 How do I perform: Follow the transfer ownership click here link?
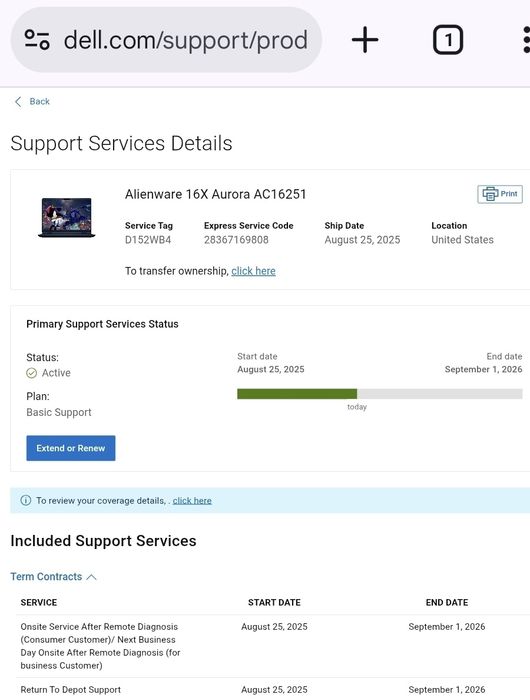click(253, 271)
